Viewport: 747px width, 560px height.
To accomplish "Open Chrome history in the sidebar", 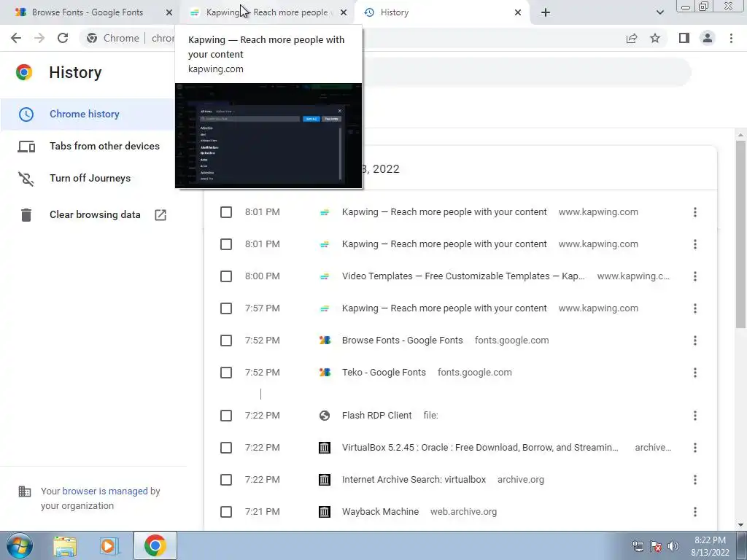I will [85, 114].
